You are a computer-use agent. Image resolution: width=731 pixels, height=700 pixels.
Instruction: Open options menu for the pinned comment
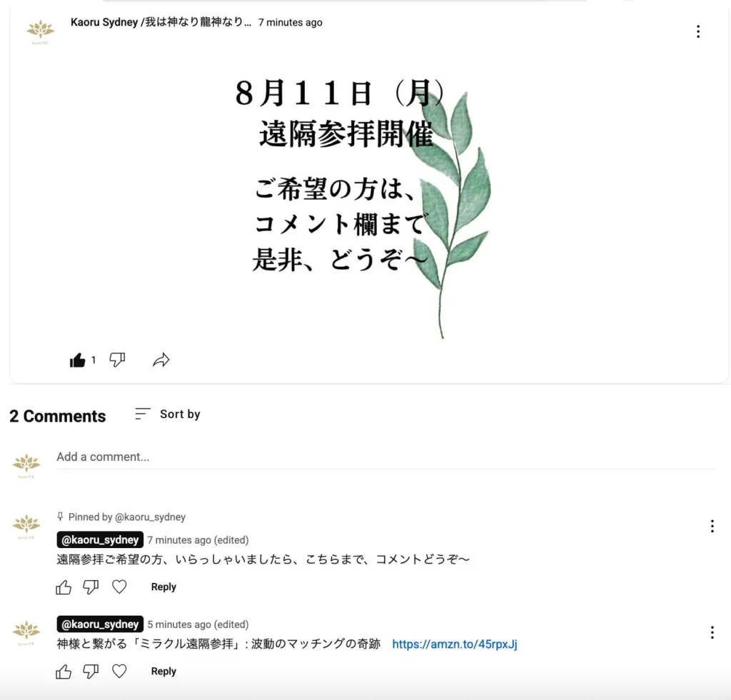[x=712, y=526]
